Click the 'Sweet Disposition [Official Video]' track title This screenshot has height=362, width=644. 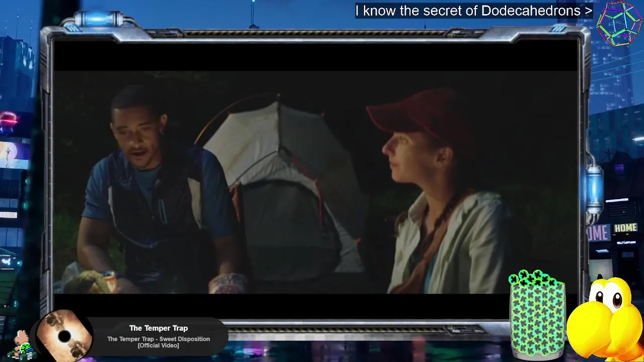point(158,342)
